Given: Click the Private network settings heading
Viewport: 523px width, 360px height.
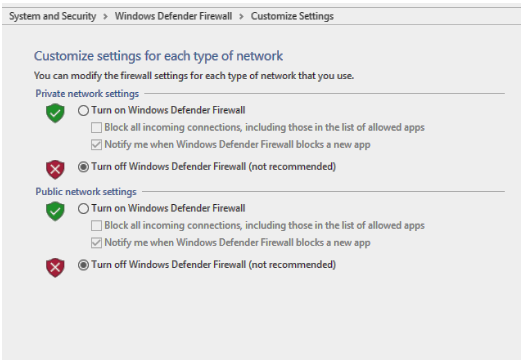Looking at the screenshot, I should 87,94.
